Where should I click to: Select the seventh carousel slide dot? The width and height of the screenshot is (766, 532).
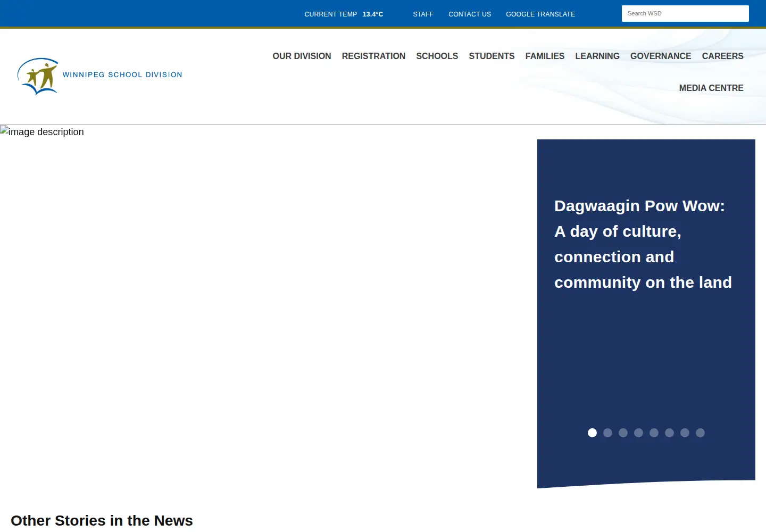[685, 433]
